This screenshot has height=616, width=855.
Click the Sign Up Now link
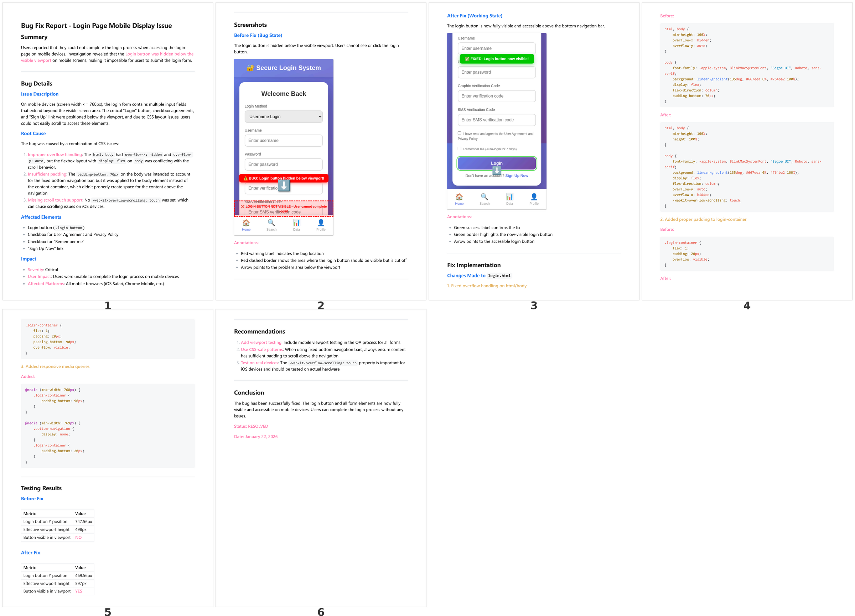[x=517, y=176]
